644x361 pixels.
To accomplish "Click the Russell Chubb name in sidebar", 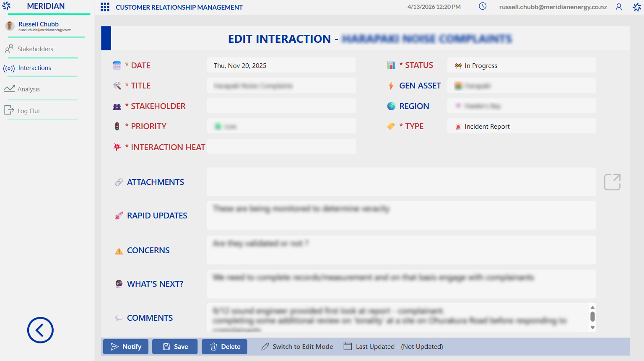I will (x=39, y=24).
